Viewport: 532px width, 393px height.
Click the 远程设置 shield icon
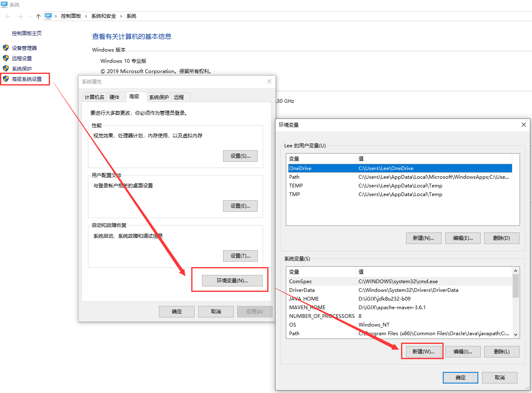point(6,58)
